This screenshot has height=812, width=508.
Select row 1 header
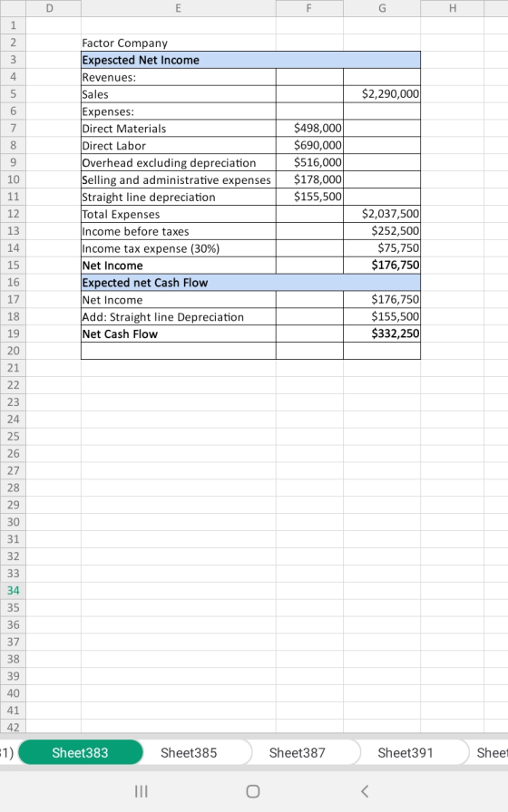(13, 25)
